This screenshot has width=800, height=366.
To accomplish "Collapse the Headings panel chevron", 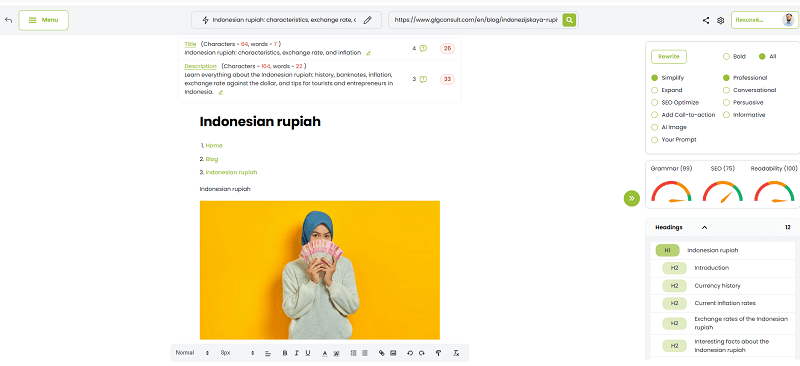I will coord(705,228).
